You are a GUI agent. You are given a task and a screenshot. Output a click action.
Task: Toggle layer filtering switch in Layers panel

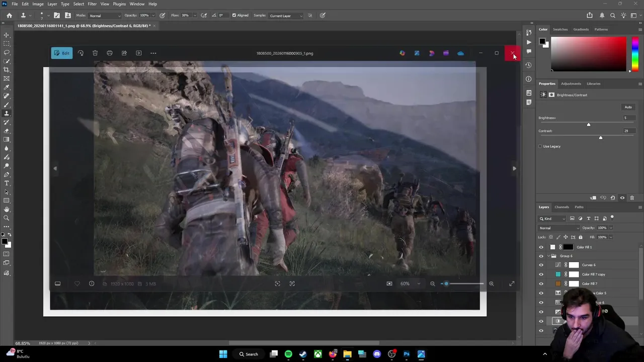coord(612,218)
